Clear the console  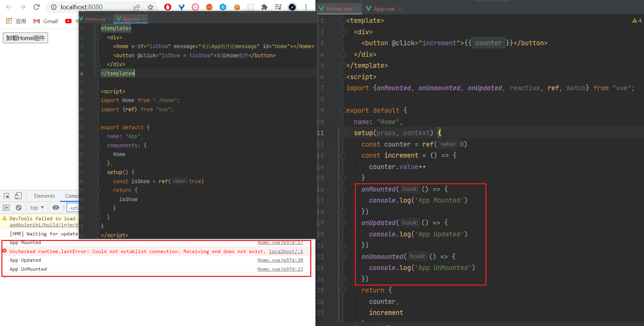tap(19, 208)
